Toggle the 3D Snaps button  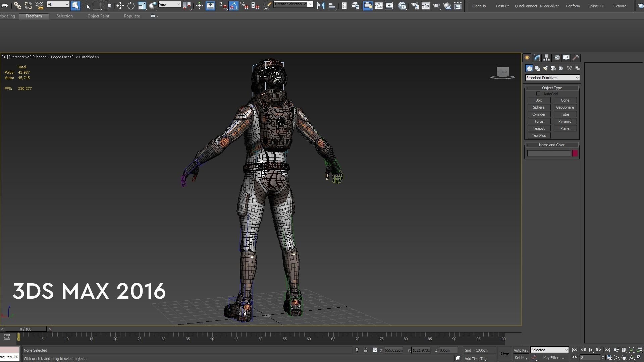[223, 6]
